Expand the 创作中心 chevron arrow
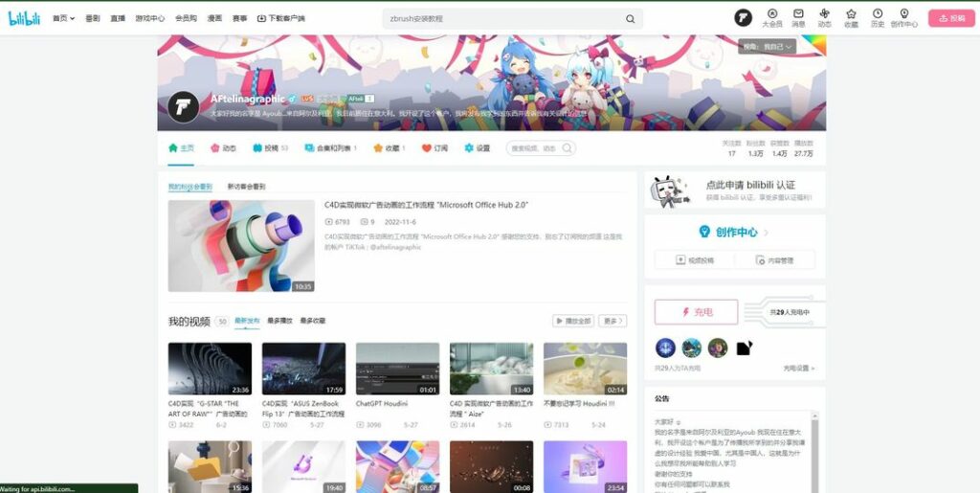The height and width of the screenshot is (493, 980). [767, 233]
